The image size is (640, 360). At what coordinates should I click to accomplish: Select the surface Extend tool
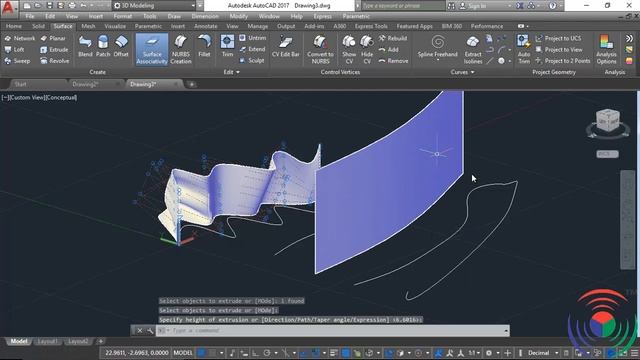[252, 49]
